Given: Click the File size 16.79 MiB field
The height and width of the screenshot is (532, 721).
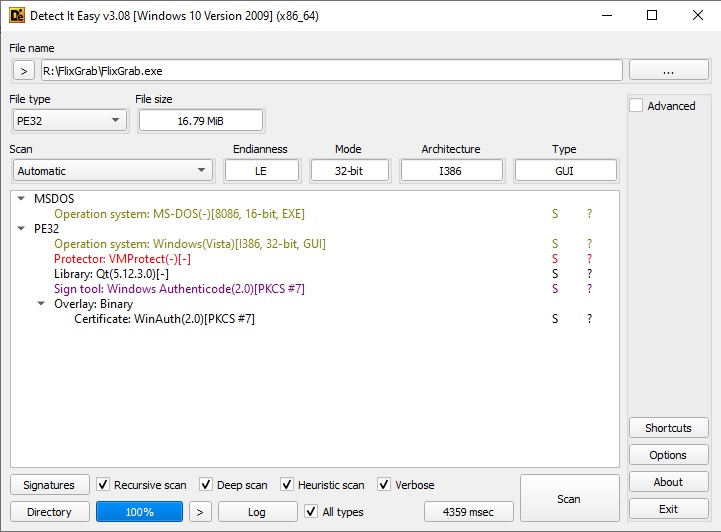Looking at the screenshot, I should (200, 121).
